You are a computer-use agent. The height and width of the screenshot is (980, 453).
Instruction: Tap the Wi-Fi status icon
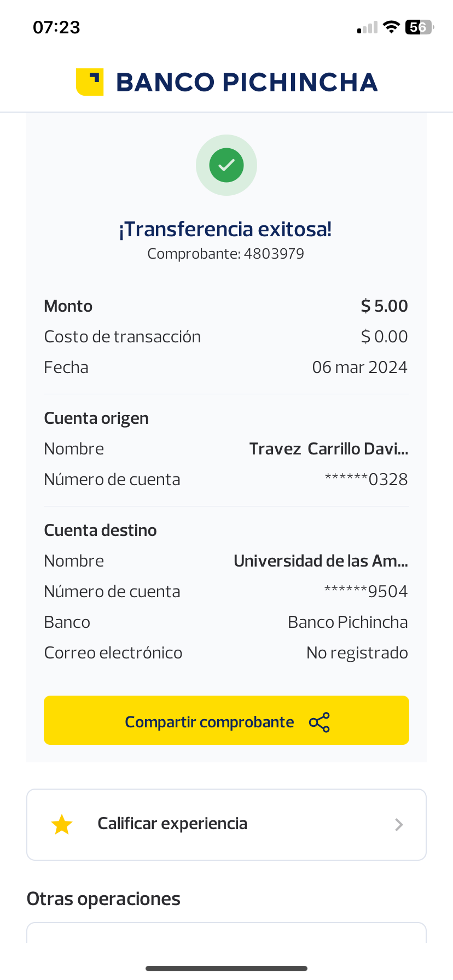point(391,27)
